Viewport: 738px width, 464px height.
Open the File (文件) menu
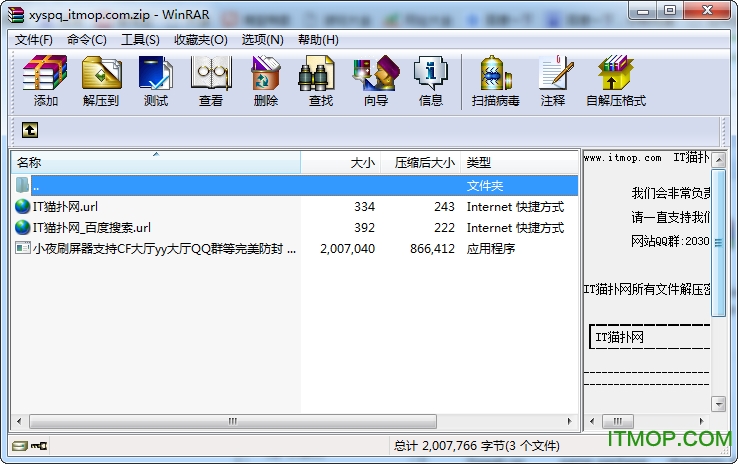[x=33, y=40]
